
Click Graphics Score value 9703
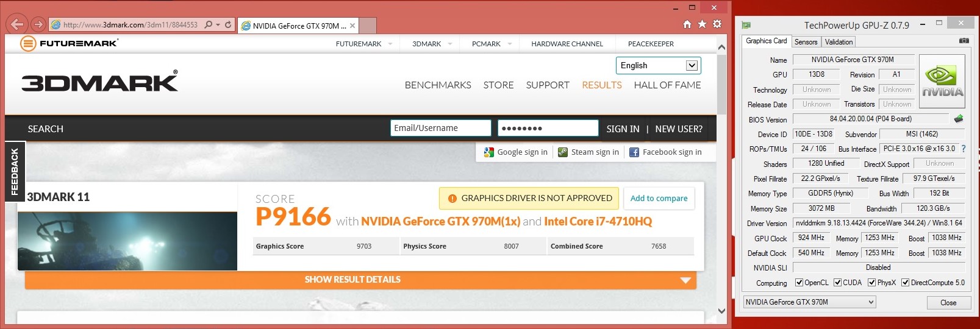point(364,246)
